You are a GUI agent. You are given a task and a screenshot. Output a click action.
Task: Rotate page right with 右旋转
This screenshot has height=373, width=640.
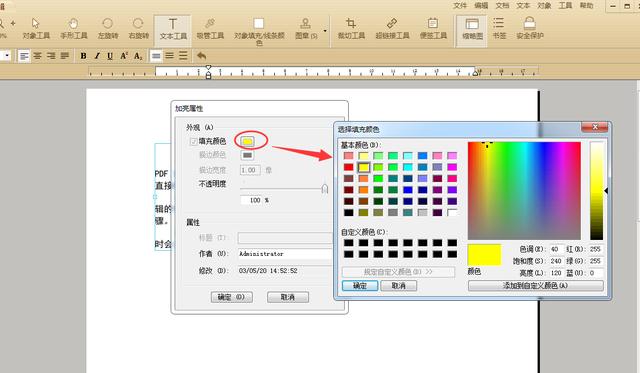point(138,29)
